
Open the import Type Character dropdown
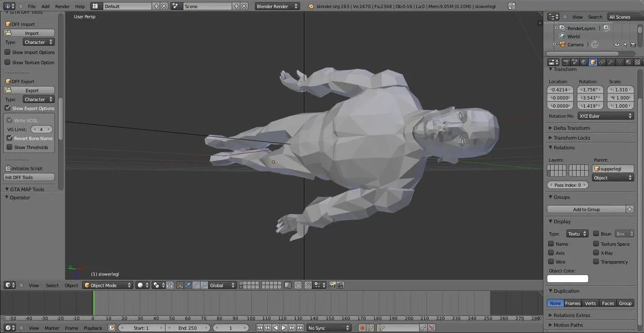[x=38, y=42]
